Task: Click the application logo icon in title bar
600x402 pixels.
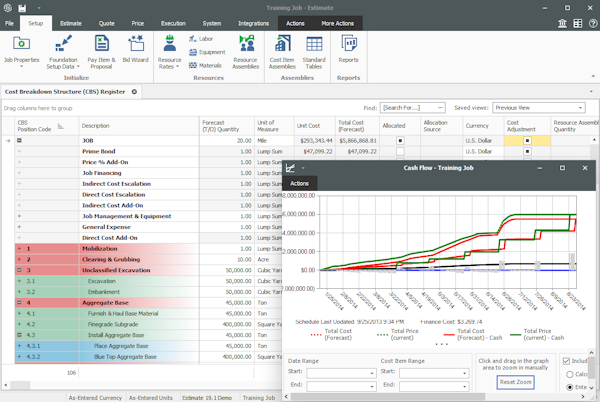Action: tap(8, 8)
